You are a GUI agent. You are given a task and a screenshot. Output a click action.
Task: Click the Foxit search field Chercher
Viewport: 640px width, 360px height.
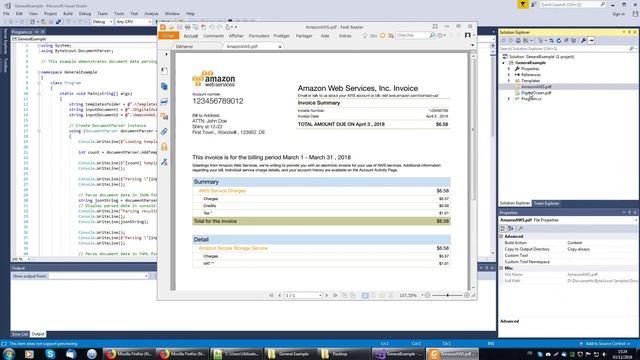tap(411, 36)
